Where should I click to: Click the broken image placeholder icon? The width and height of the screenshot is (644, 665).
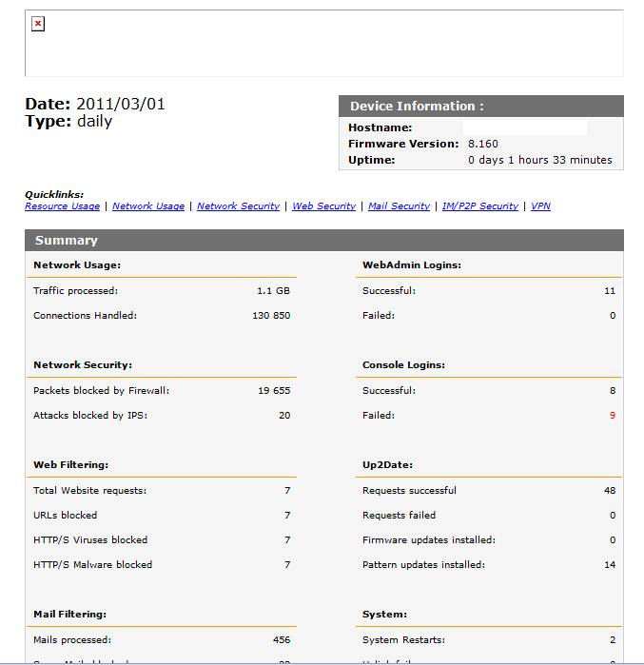(x=38, y=24)
